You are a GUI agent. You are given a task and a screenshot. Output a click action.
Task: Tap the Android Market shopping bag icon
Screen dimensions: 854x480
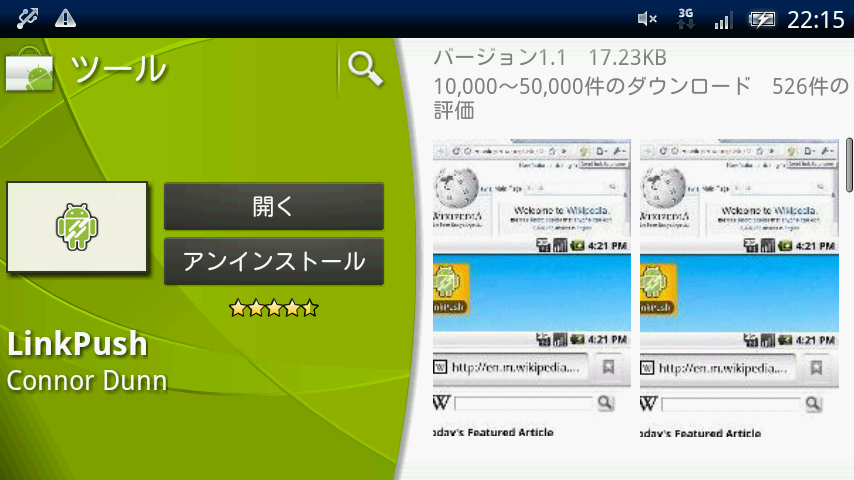30,70
